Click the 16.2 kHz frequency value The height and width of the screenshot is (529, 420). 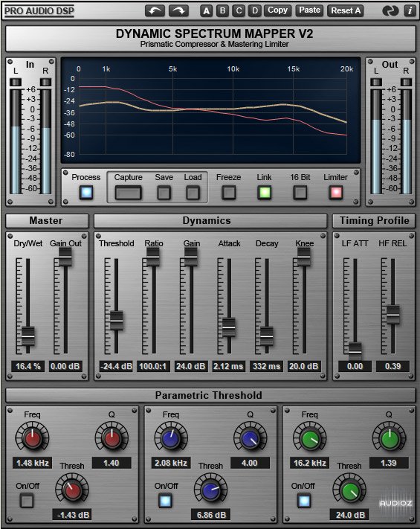[310, 463]
